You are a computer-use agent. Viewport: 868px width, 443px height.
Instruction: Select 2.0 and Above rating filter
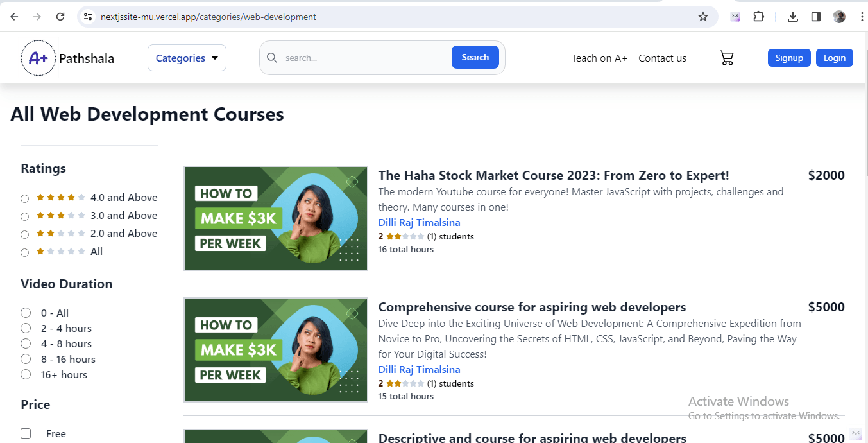tap(24, 234)
